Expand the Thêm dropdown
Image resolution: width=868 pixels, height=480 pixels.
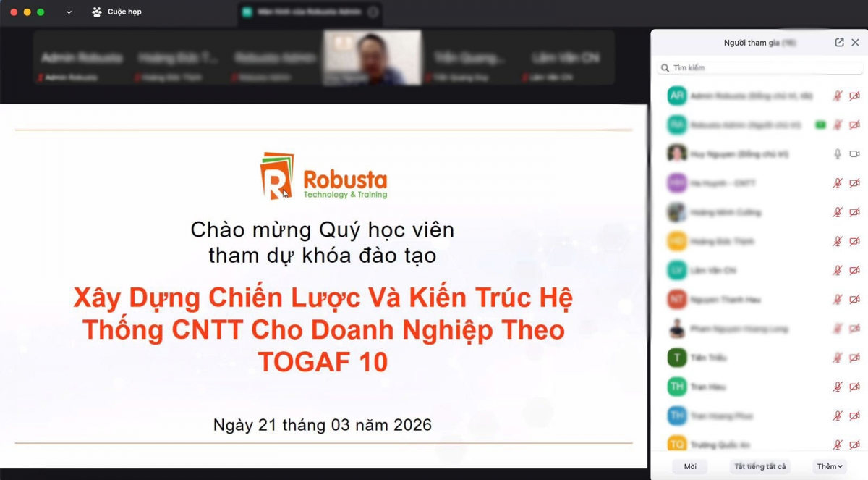[830, 466]
